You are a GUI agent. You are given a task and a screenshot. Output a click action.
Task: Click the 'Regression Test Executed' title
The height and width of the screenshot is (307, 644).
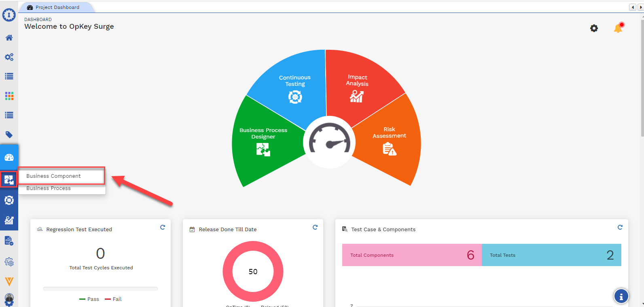[79, 230]
